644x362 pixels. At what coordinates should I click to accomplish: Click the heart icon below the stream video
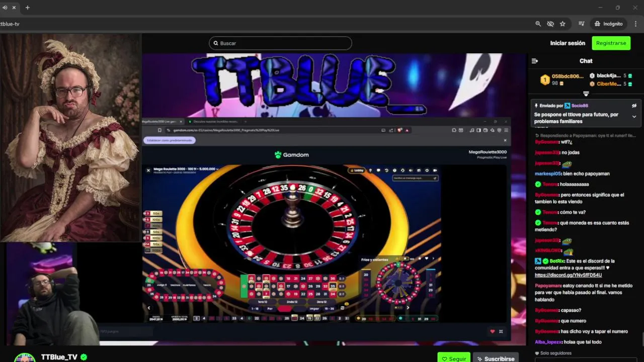(492, 331)
